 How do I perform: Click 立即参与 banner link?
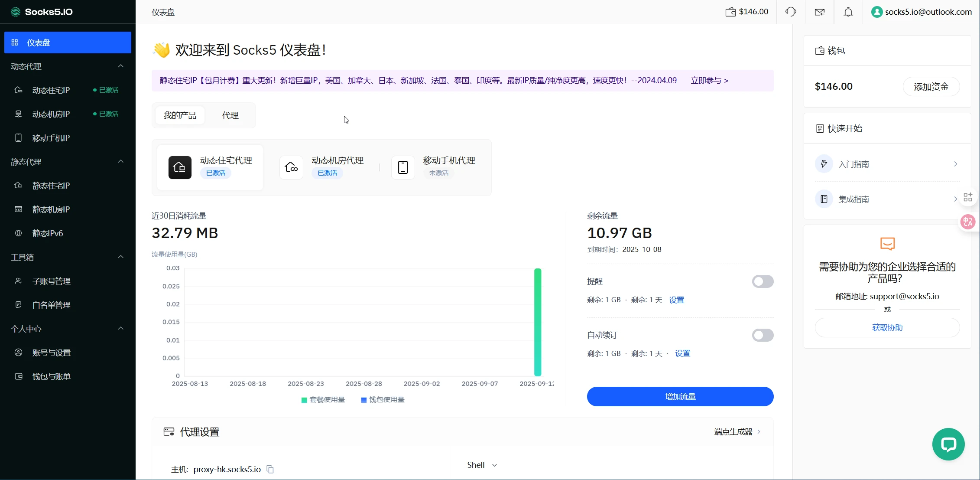(710, 81)
